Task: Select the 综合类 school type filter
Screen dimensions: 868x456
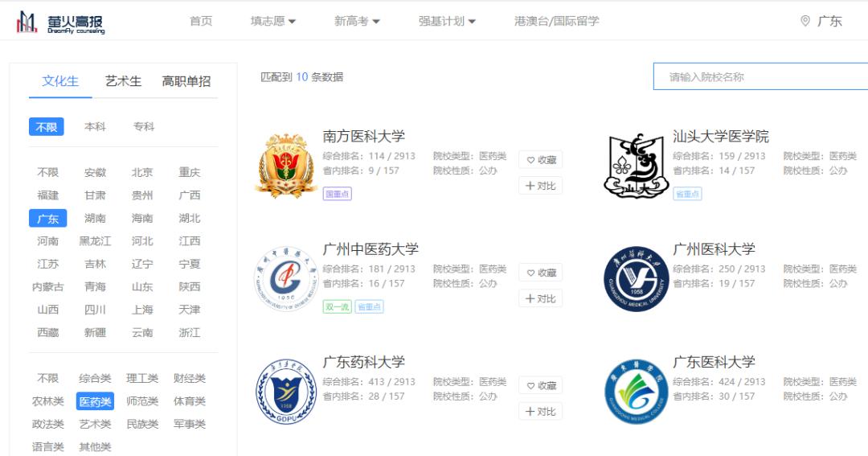Action: tap(95, 379)
